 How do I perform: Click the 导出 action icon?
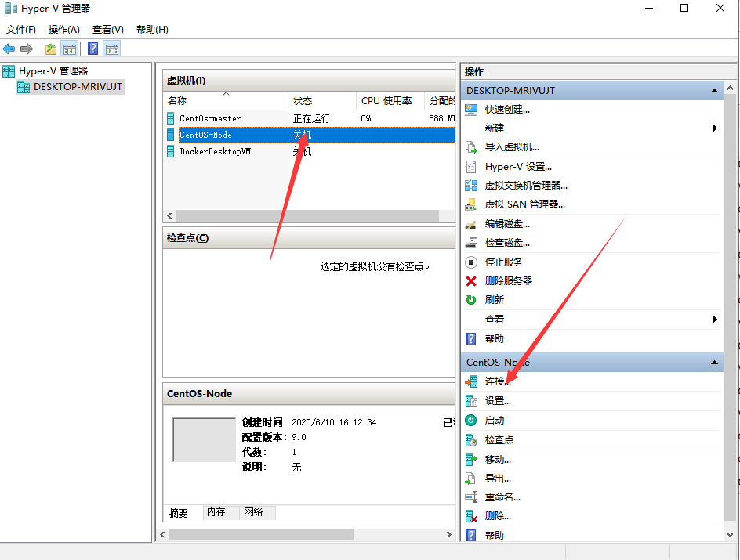470,479
